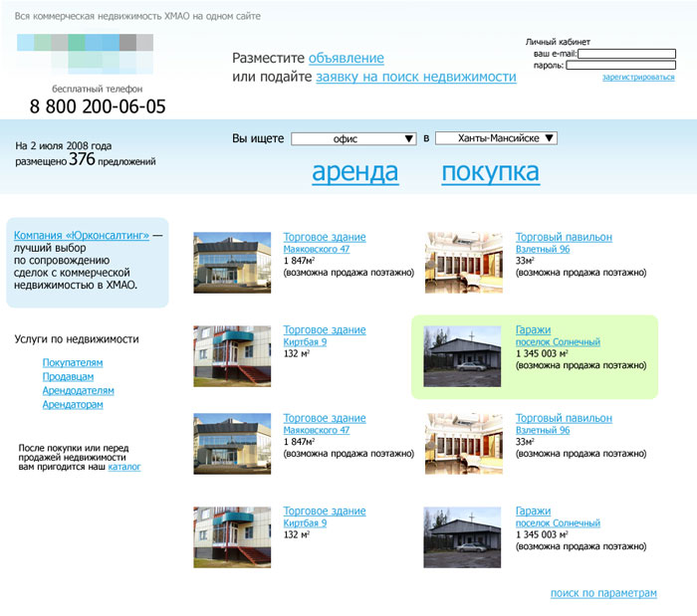
Task: Select «Арендодателям» in services list
Action: (79, 391)
